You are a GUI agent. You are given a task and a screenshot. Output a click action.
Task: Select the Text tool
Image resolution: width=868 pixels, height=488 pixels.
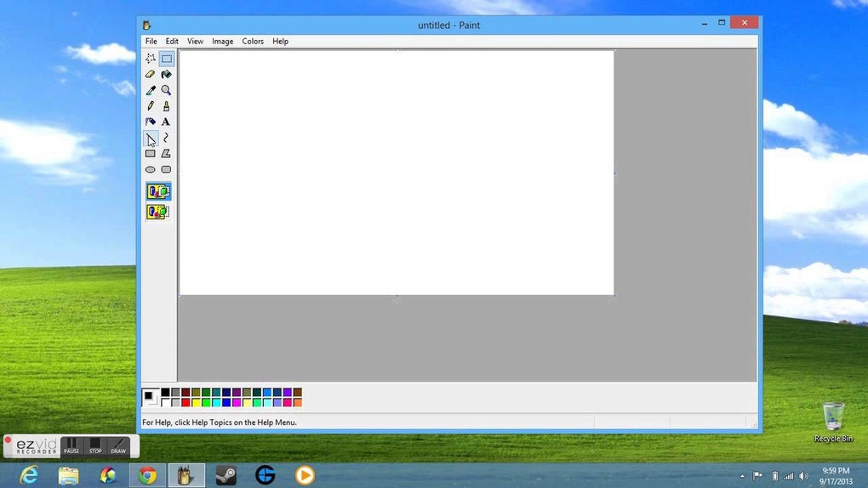point(166,122)
